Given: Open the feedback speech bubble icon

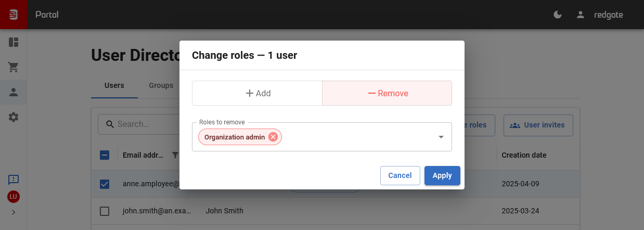Looking at the screenshot, I should pyautogui.click(x=14, y=180).
